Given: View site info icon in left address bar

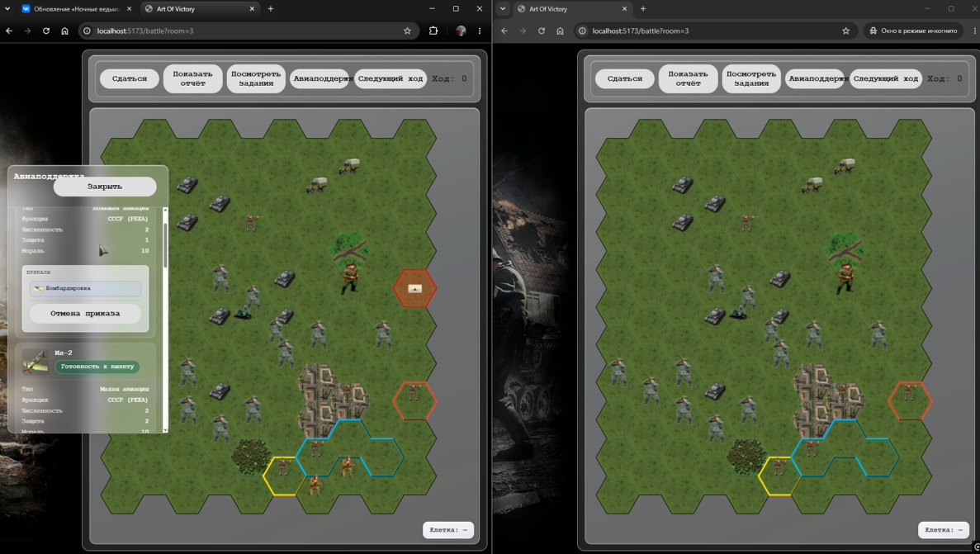Looking at the screenshot, I should [87, 31].
